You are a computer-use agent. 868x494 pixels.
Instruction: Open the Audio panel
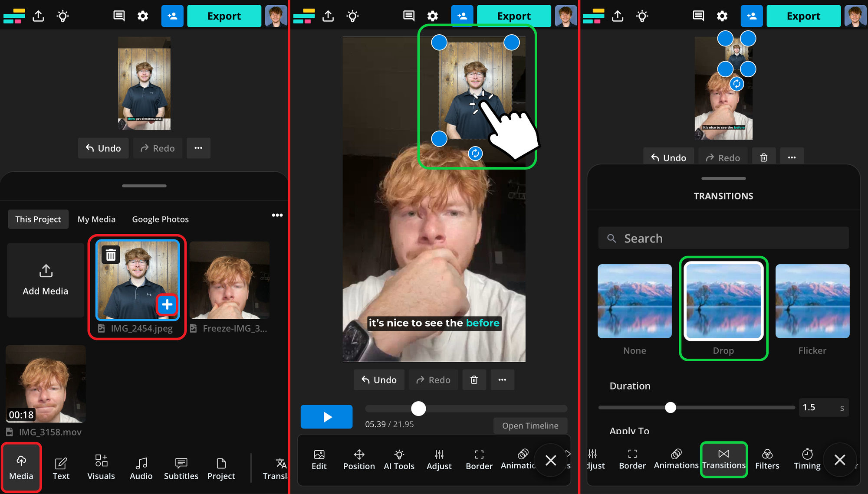(141, 468)
